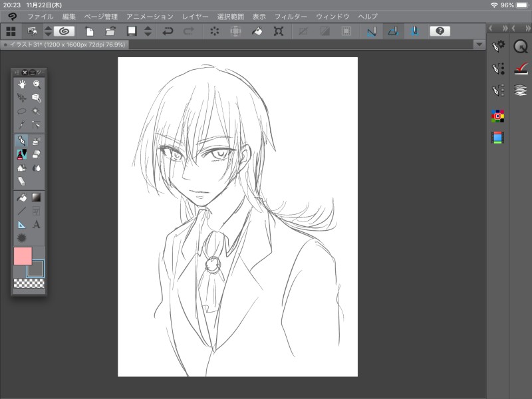Image resolution: width=532 pixels, height=399 pixels.
Task: Select the Figure line tool
Action: coord(22,211)
